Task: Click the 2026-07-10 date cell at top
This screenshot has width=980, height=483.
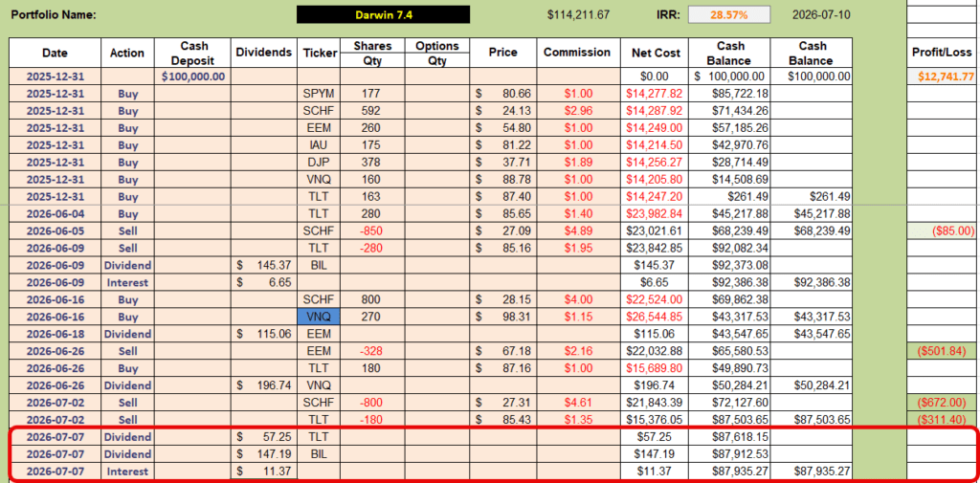Action: tap(820, 13)
